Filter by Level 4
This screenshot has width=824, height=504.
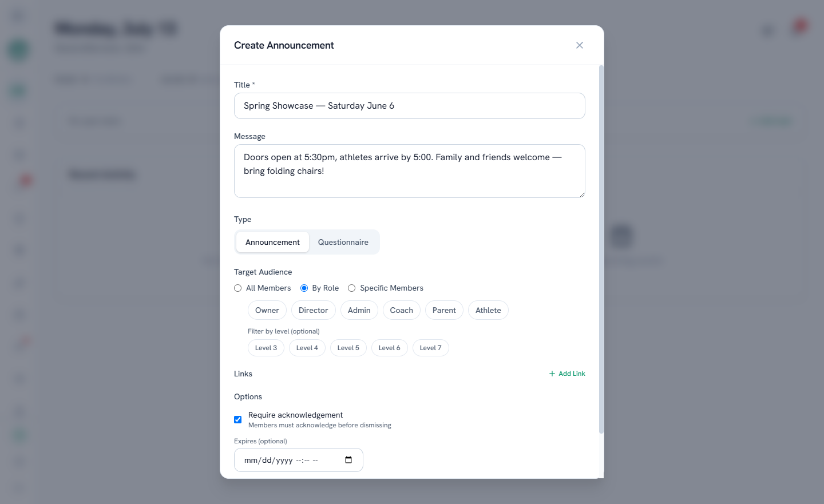307,348
